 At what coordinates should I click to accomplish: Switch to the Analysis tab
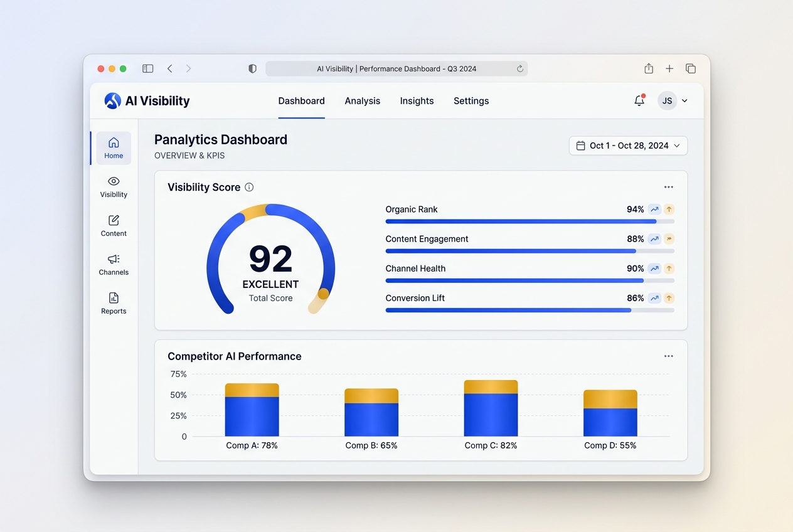click(x=363, y=101)
